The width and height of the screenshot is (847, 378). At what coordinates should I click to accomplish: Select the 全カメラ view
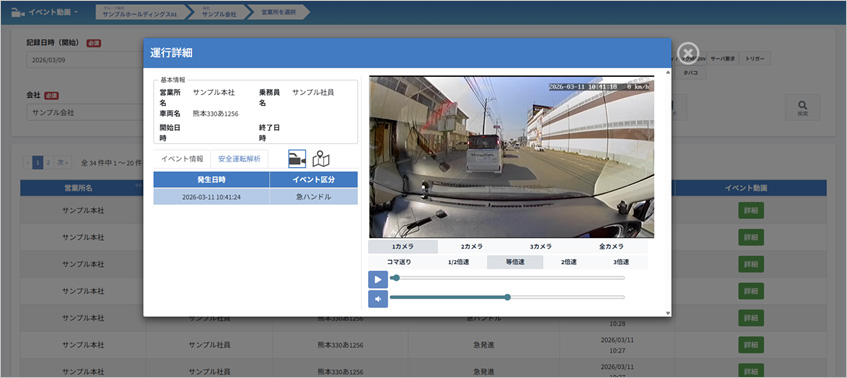[611, 246]
